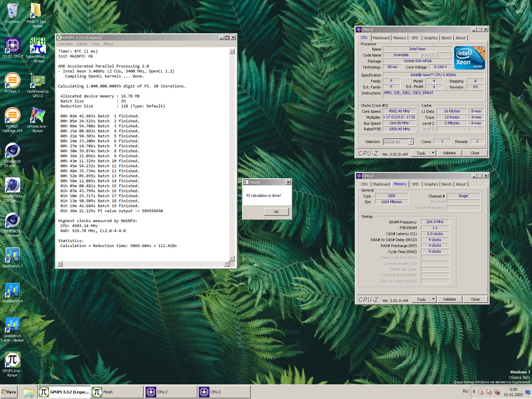Open the tray clock showing 0:50
The image size is (532, 399).
coord(513,392)
